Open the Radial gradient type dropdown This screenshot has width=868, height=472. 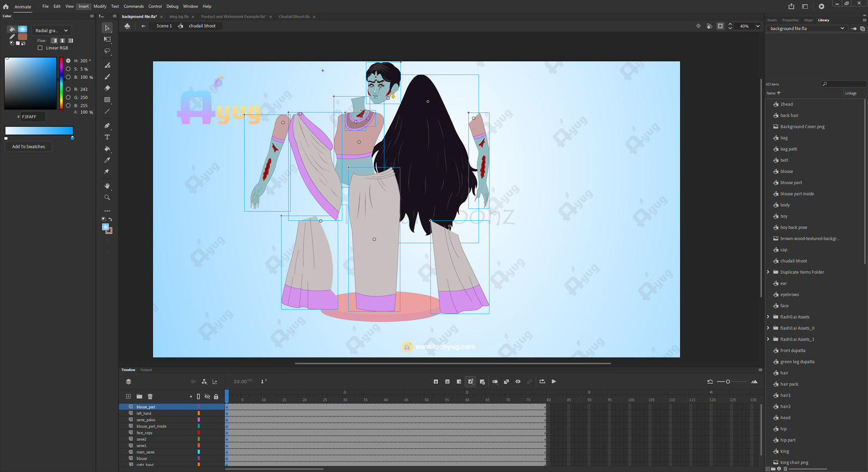click(51, 30)
